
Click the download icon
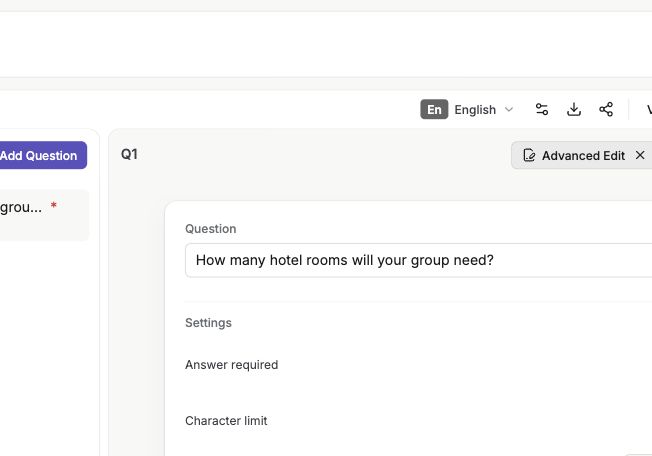(574, 109)
